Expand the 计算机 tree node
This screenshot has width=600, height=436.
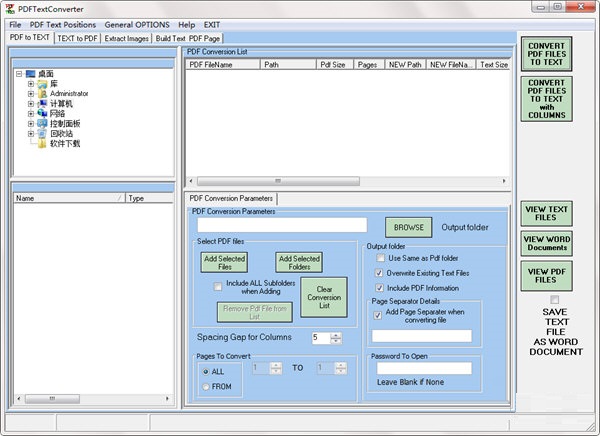(x=31, y=104)
